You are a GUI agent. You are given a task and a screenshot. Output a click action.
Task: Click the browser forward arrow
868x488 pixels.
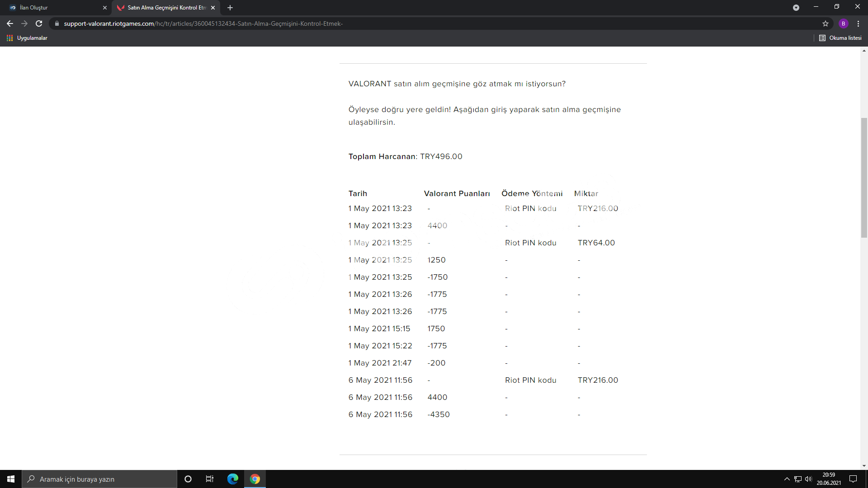24,23
